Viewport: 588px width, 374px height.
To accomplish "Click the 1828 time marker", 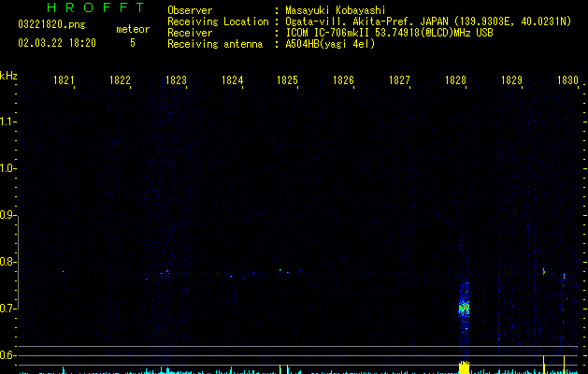I will tap(455, 80).
